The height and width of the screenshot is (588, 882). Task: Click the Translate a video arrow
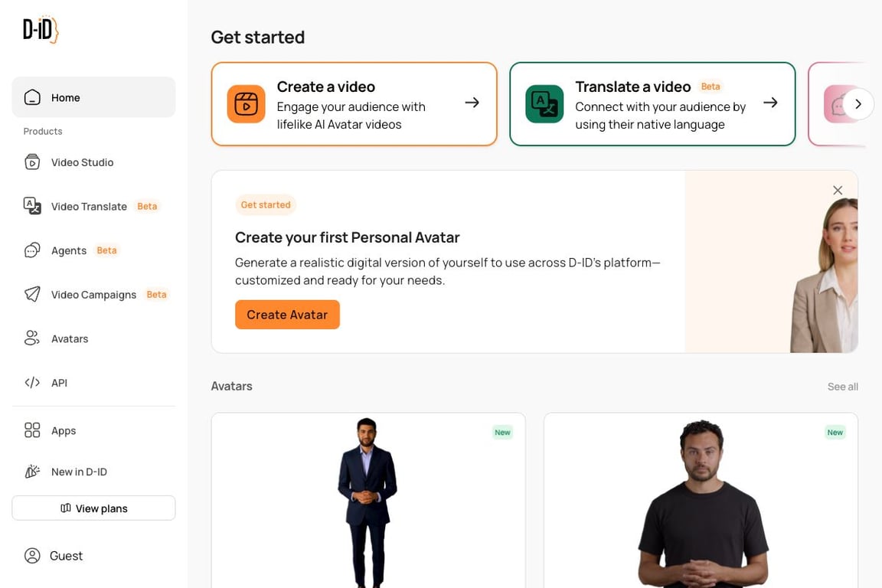[x=770, y=103]
